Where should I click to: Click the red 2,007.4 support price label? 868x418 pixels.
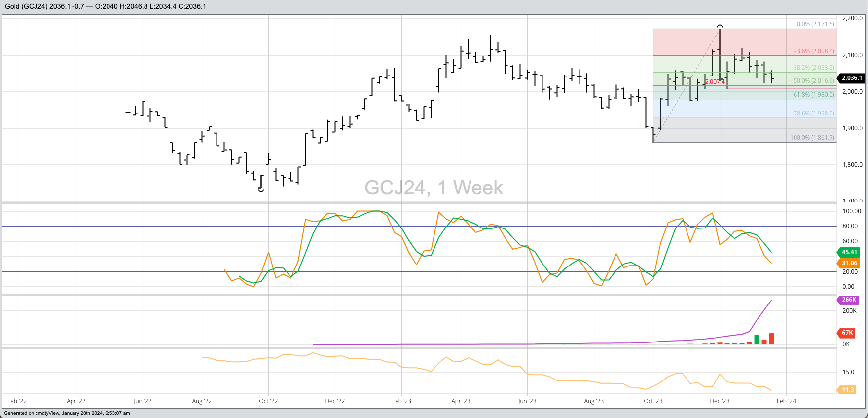715,82
